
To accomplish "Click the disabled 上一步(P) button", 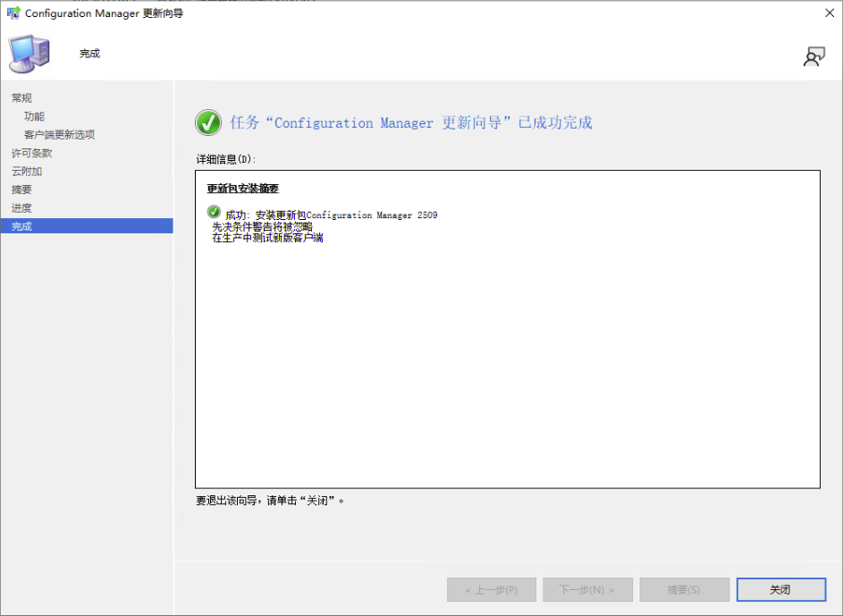I will point(492,590).
